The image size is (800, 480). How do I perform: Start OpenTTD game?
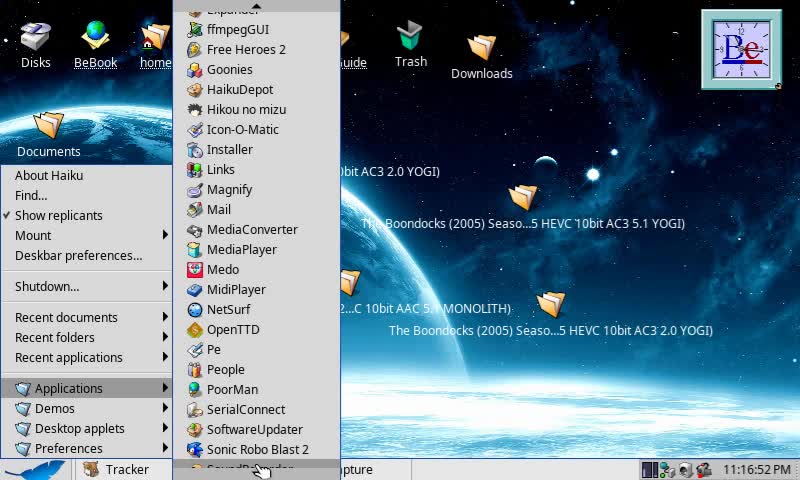[257, 330]
